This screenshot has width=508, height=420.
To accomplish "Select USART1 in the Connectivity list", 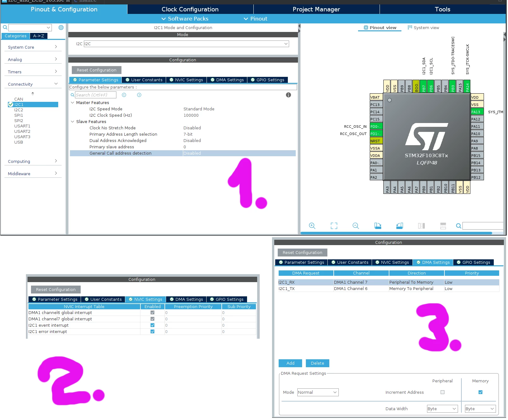I will tap(22, 126).
